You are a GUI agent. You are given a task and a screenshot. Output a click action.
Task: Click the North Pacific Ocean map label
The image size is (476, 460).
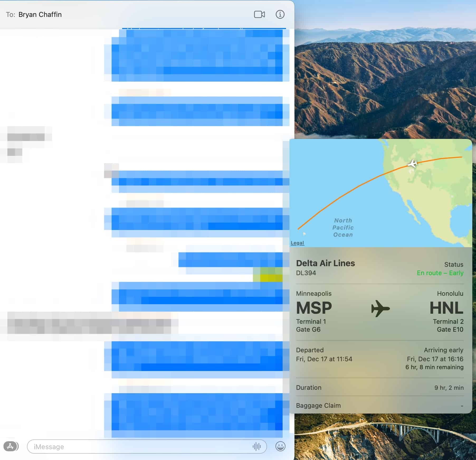[343, 227]
